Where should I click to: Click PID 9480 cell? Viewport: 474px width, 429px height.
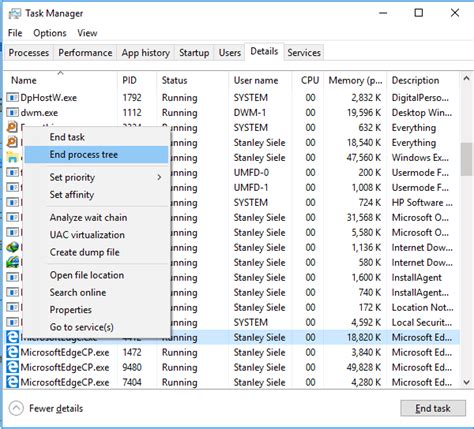(132, 367)
